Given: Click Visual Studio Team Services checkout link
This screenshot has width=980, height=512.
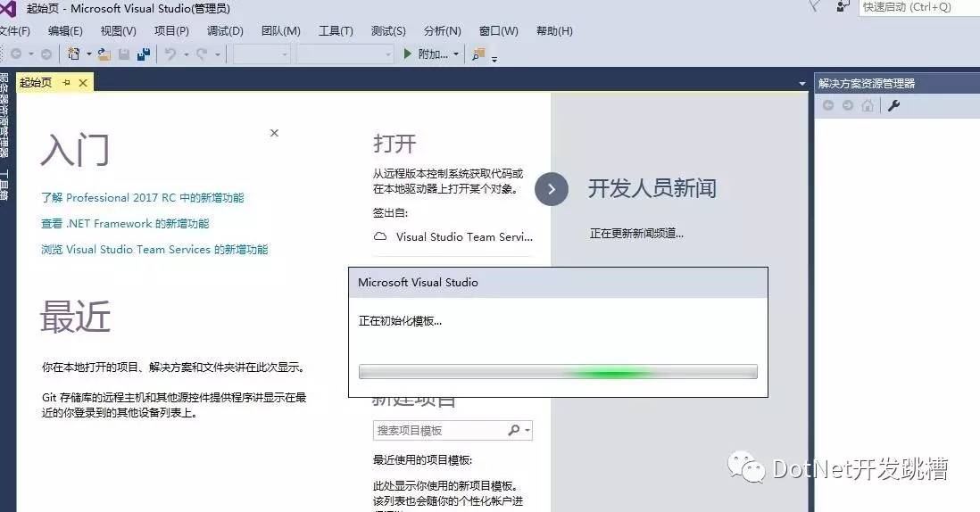Looking at the screenshot, I should (463, 237).
